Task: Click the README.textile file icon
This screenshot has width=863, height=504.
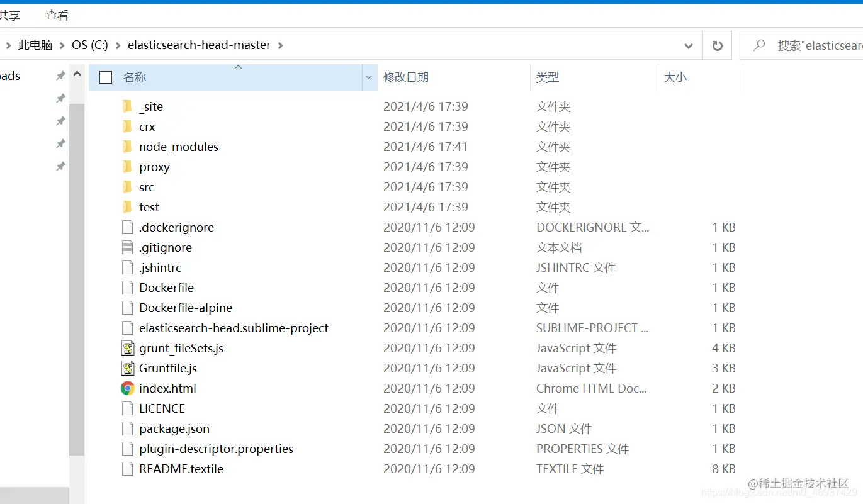Action: 128,469
